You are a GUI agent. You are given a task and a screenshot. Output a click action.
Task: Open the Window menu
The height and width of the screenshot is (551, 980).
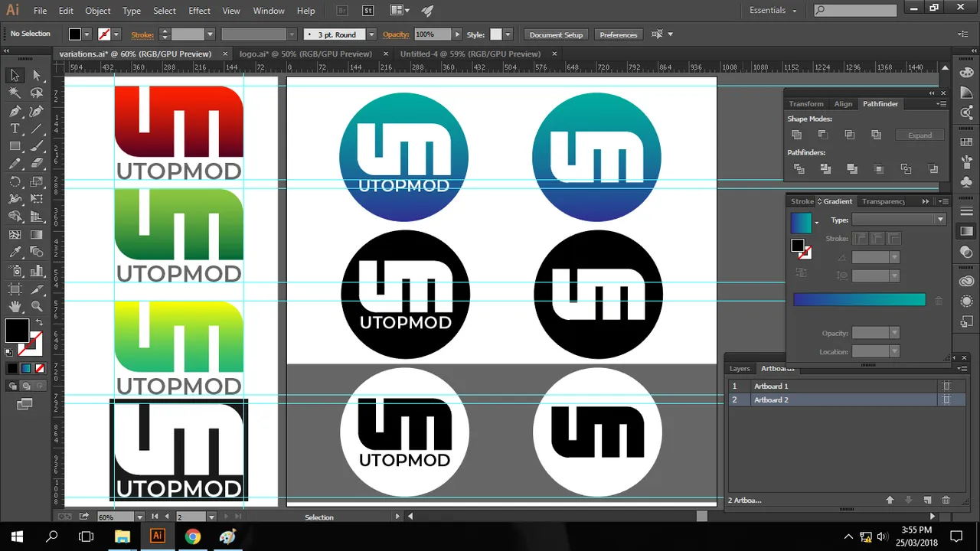pyautogui.click(x=269, y=11)
